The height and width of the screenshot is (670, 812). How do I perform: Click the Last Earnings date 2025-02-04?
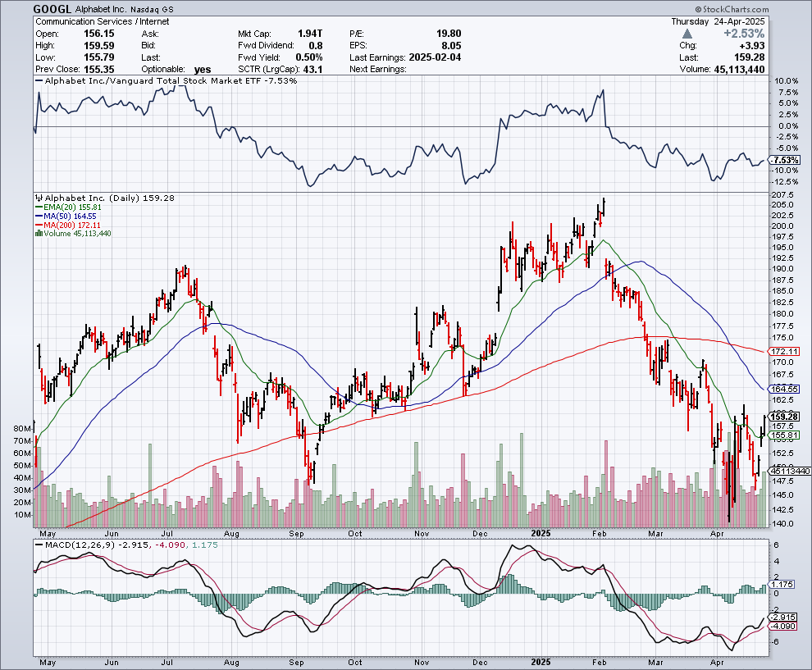pos(435,57)
